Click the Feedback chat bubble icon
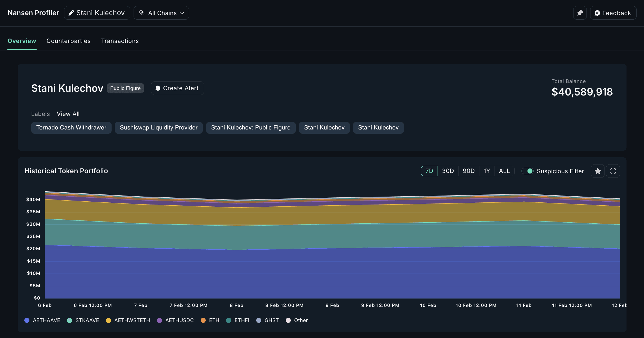644x338 pixels. click(597, 13)
